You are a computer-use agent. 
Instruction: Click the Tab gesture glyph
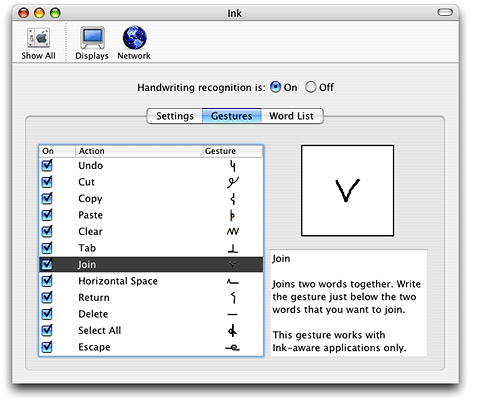pos(233,248)
